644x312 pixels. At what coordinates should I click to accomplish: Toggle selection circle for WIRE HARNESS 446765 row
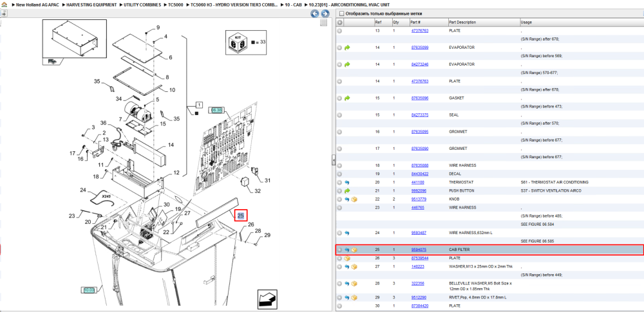pos(339,208)
